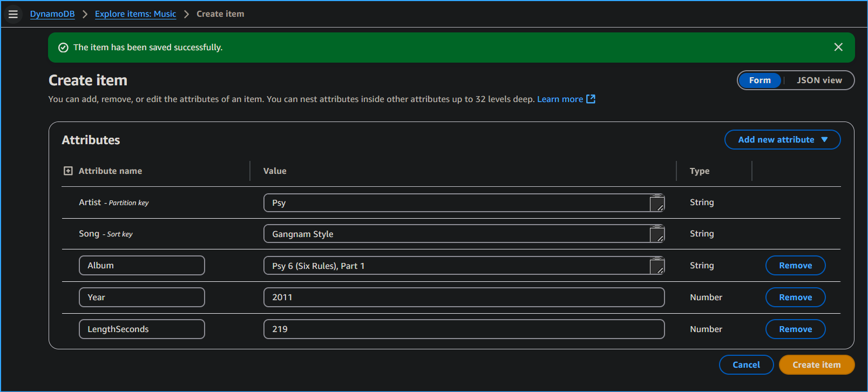Viewport: 868px width, 392px height.
Task: Open Explore items: Music breadcrumb
Action: [135, 14]
